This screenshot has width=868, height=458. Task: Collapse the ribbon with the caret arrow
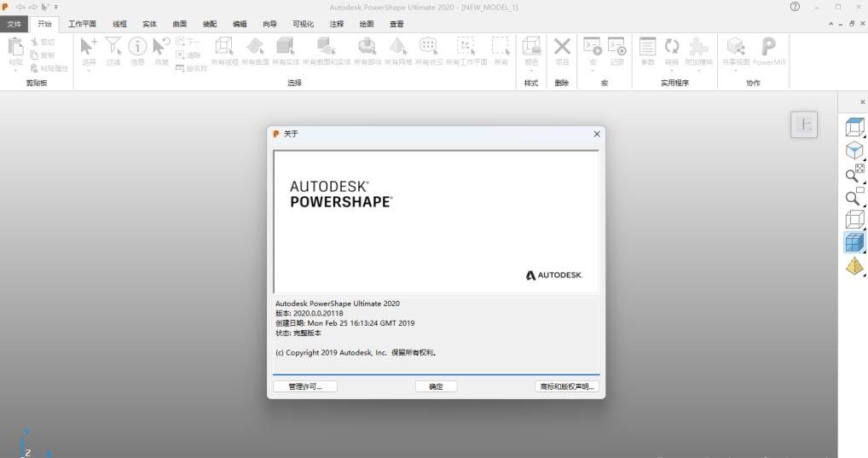click(x=830, y=24)
